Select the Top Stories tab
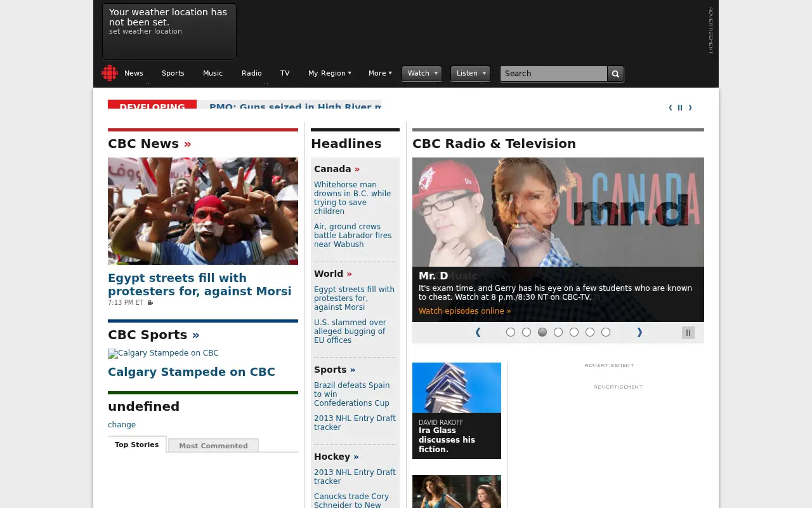Image resolution: width=812 pixels, height=508 pixels. [x=137, y=444]
